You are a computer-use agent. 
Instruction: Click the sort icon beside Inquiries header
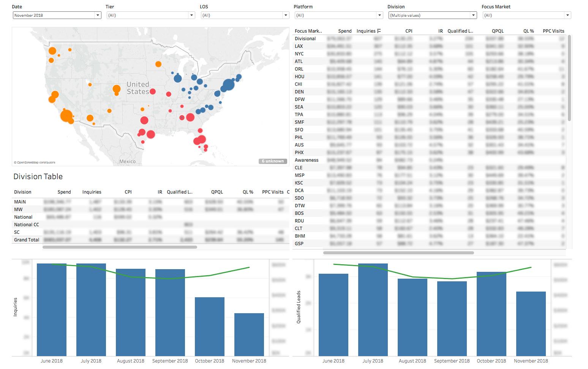[379, 31]
